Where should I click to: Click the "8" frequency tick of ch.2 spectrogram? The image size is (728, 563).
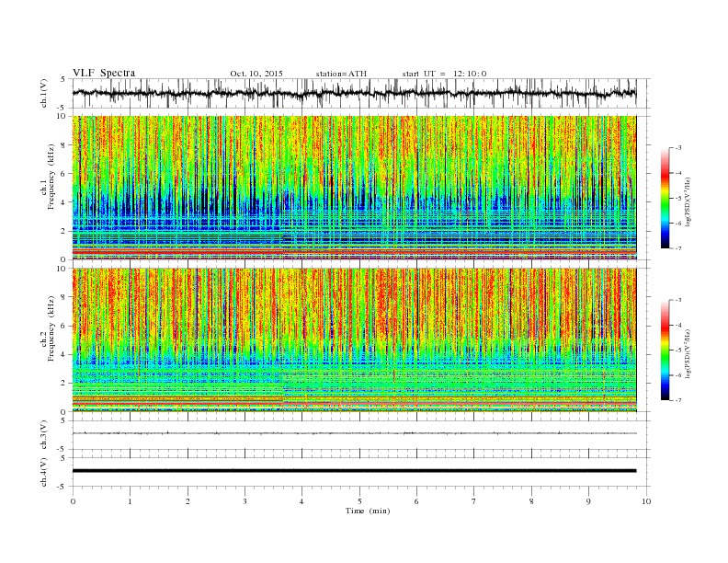[64, 297]
